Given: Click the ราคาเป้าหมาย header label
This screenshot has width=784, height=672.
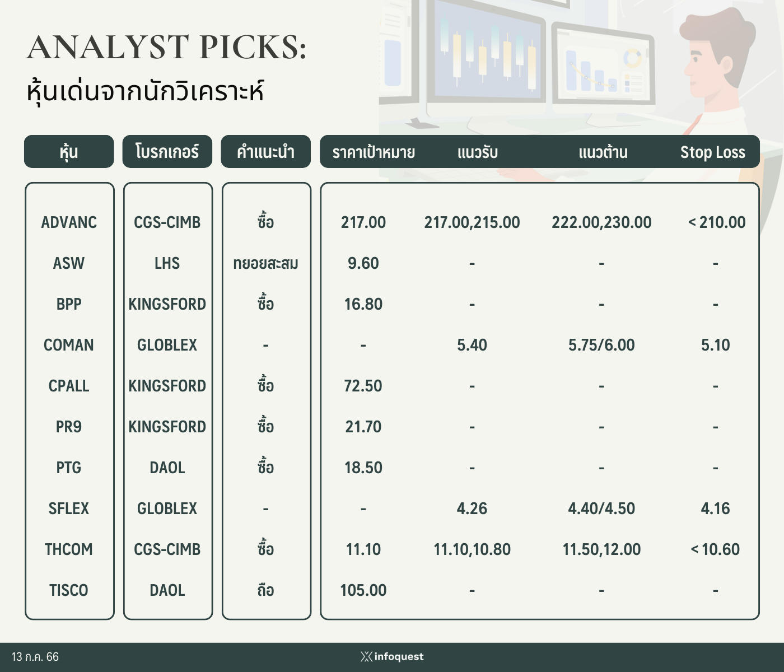Looking at the screenshot, I should click(x=374, y=152).
